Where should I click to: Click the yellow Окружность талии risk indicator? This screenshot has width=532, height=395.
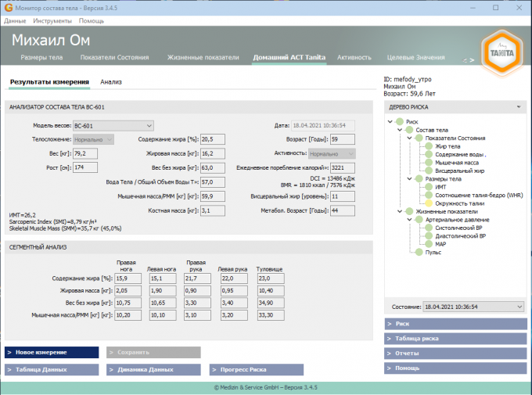click(429, 203)
